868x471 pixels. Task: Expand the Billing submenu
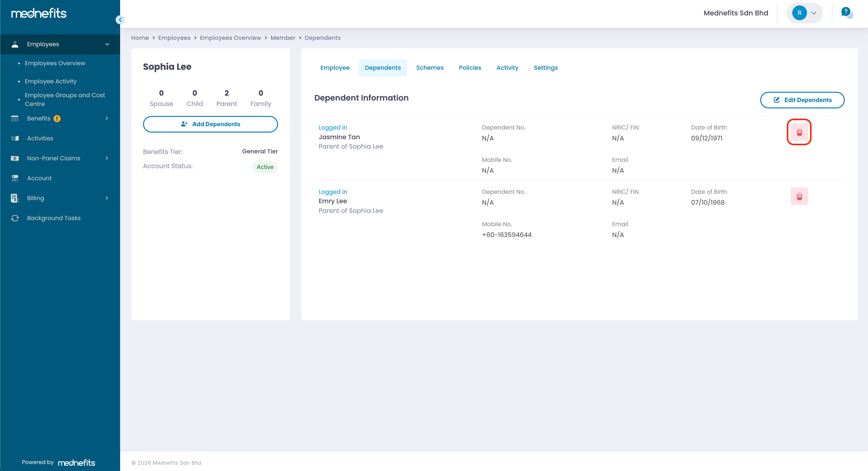point(107,198)
